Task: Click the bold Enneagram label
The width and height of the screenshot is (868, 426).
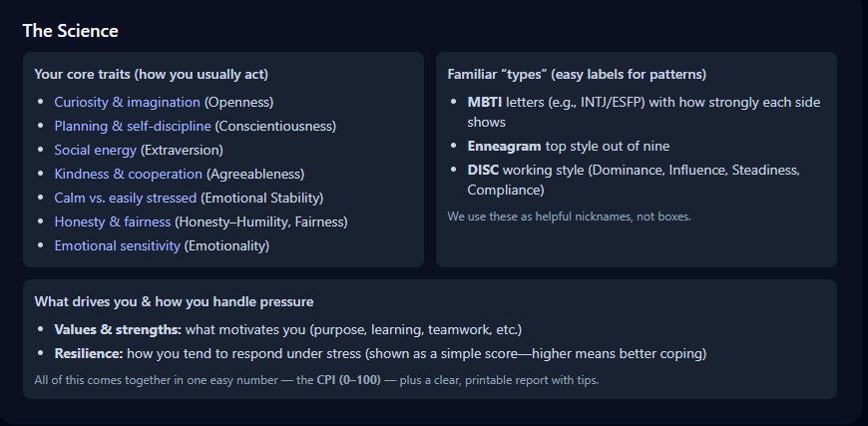Action: pos(504,146)
